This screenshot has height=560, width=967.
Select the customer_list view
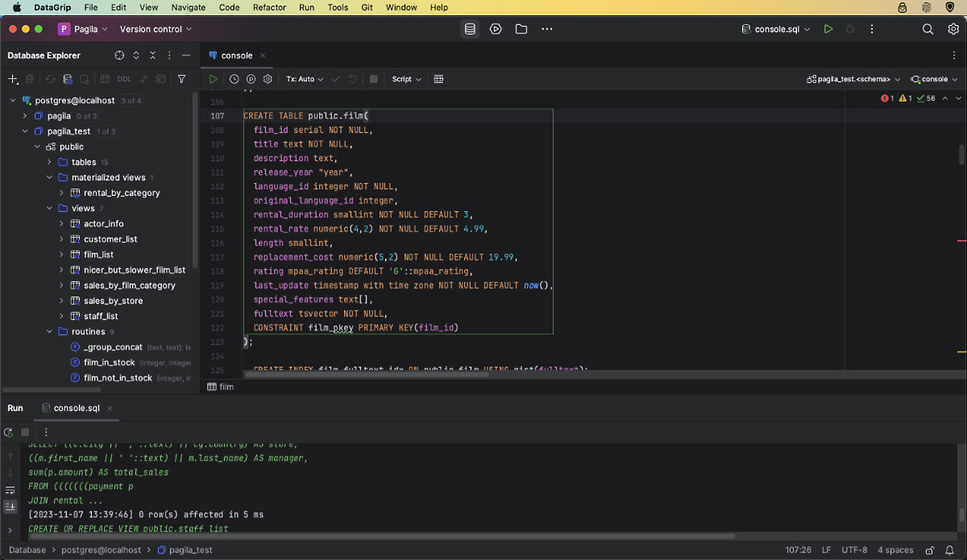[110, 239]
